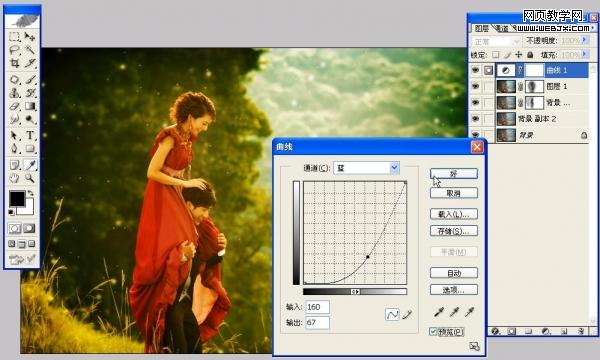Click the 载入(L)... load button

[x=454, y=214]
